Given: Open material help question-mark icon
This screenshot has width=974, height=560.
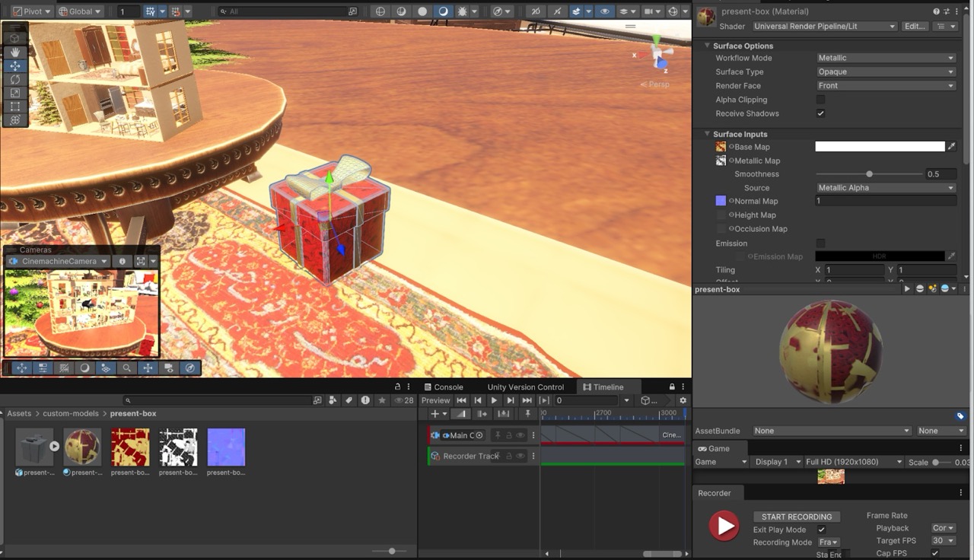Looking at the screenshot, I should coord(937,11).
